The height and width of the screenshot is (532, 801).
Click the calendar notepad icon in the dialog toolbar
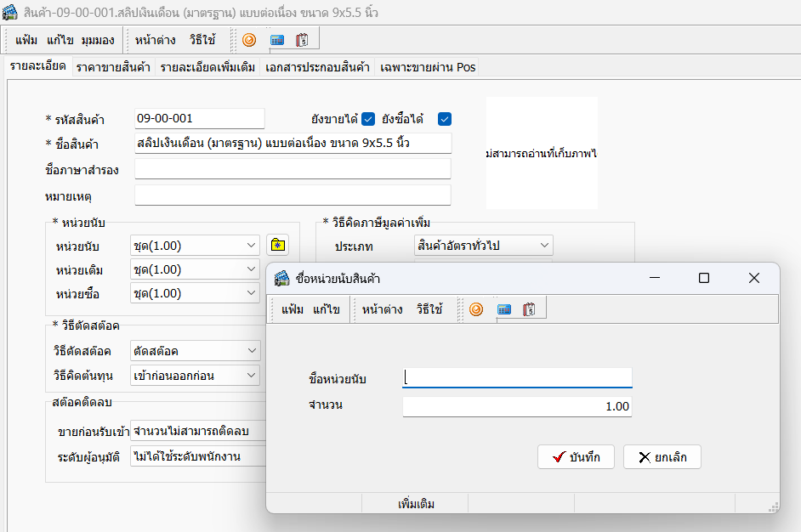click(x=528, y=309)
